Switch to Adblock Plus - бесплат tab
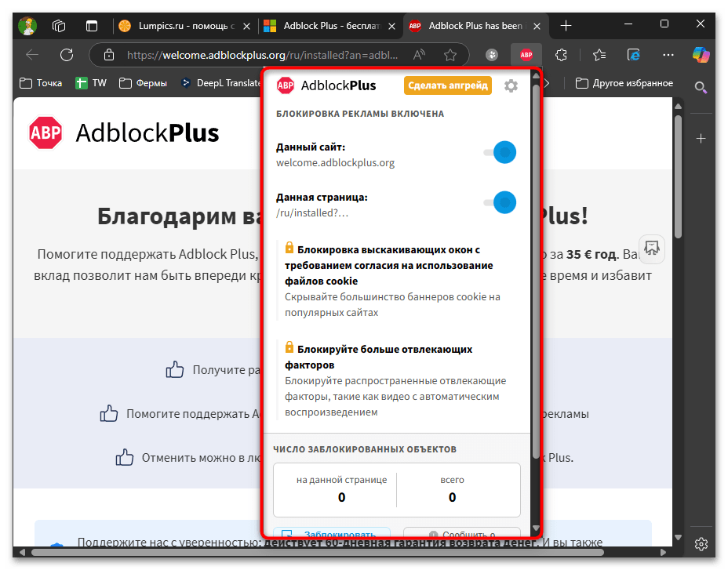Viewport: 728px width, 570px height. pos(329,26)
